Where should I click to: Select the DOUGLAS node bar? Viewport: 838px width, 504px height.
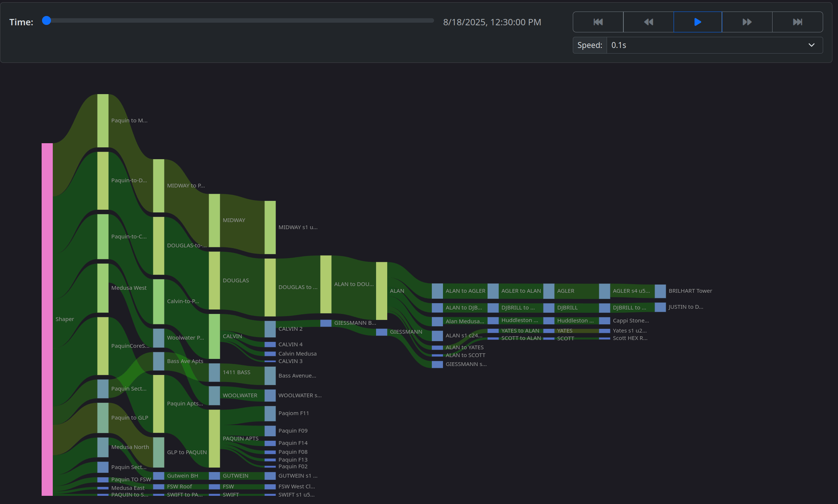point(214,280)
